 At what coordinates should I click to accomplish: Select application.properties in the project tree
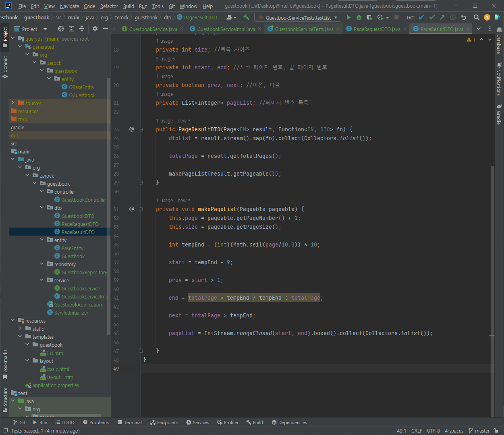point(56,385)
